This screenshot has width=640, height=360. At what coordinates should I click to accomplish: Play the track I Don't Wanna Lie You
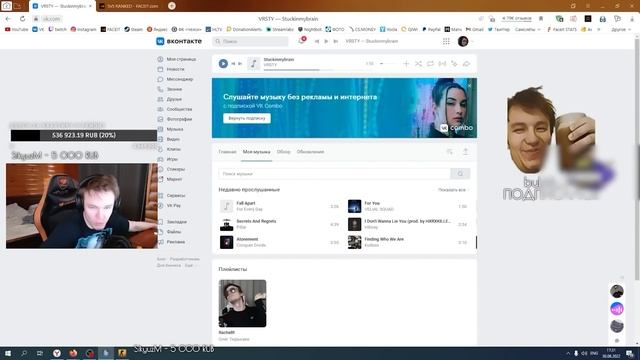407,224
